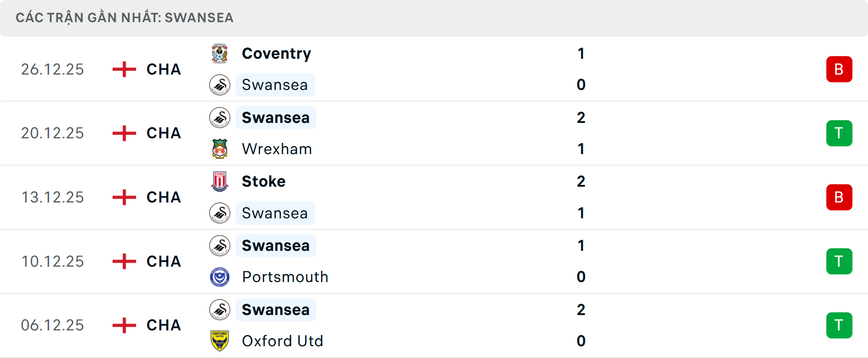Toggle the green T badge for the Portsmouth match

(x=840, y=261)
